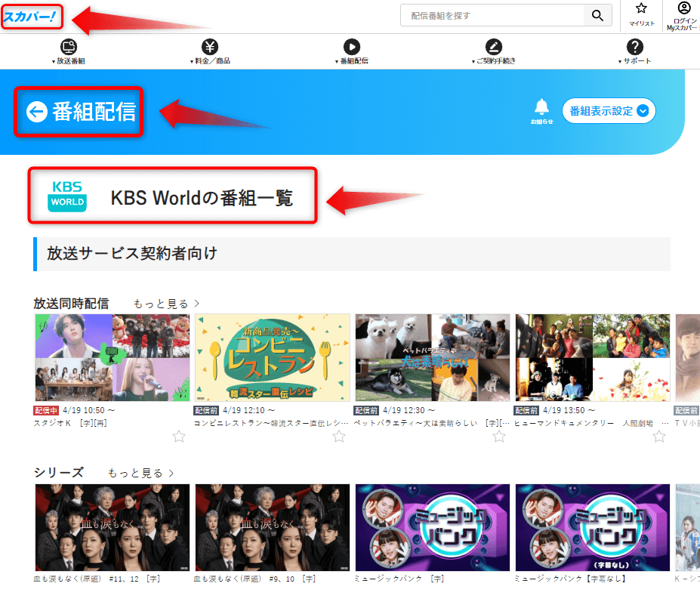Image resolution: width=700 pixels, height=599 pixels.
Task: Open 血も涙もなく #9, 10 thumbnail
Action: 273,527
